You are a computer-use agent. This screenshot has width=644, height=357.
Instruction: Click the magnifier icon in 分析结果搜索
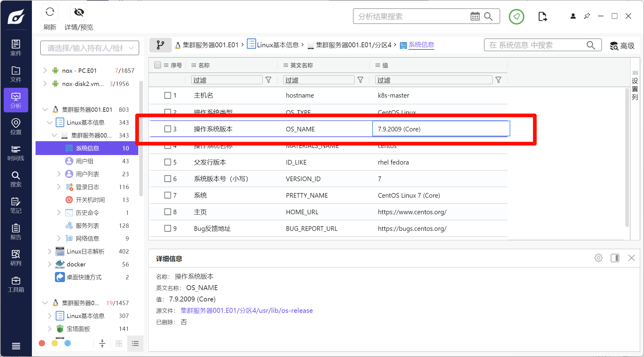pos(488,16)
